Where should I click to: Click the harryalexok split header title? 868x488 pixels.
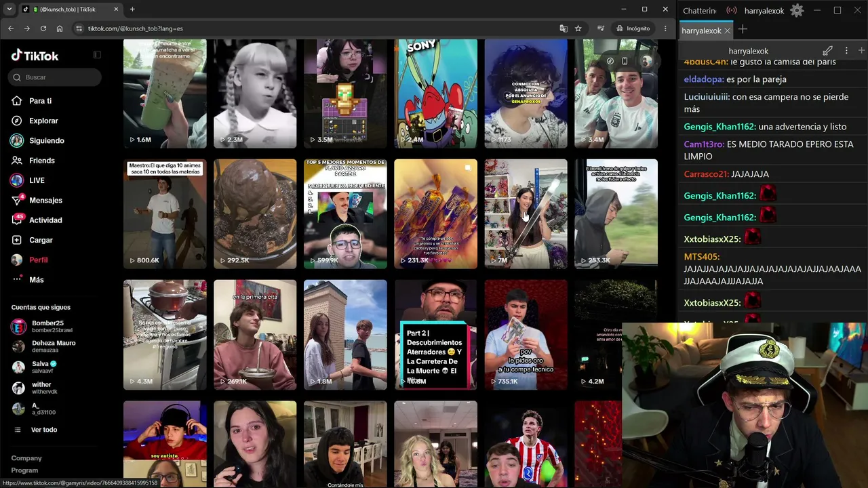pyautogui.click(x=749, y=51)
